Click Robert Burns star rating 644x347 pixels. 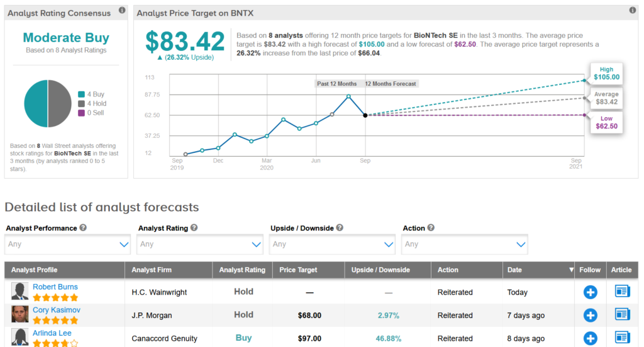coord(55,297)
